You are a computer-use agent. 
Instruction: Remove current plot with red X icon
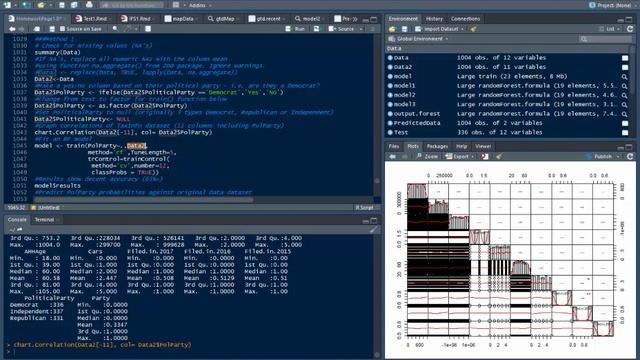(x=484, y=156)
